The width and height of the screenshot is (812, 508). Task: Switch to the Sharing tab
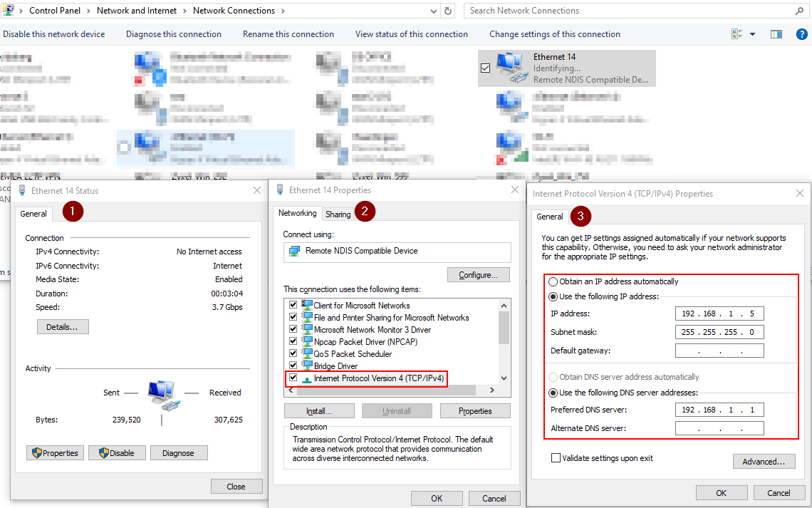tap(338, 214)
